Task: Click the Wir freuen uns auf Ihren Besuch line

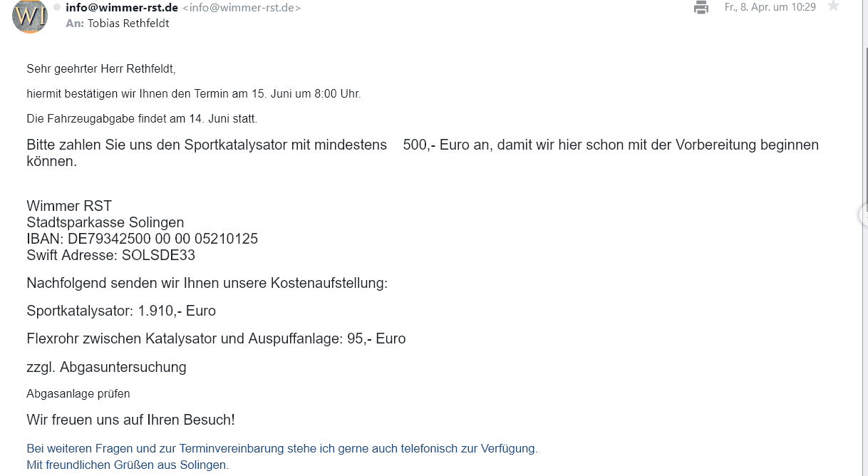Action: click(130, 420)
